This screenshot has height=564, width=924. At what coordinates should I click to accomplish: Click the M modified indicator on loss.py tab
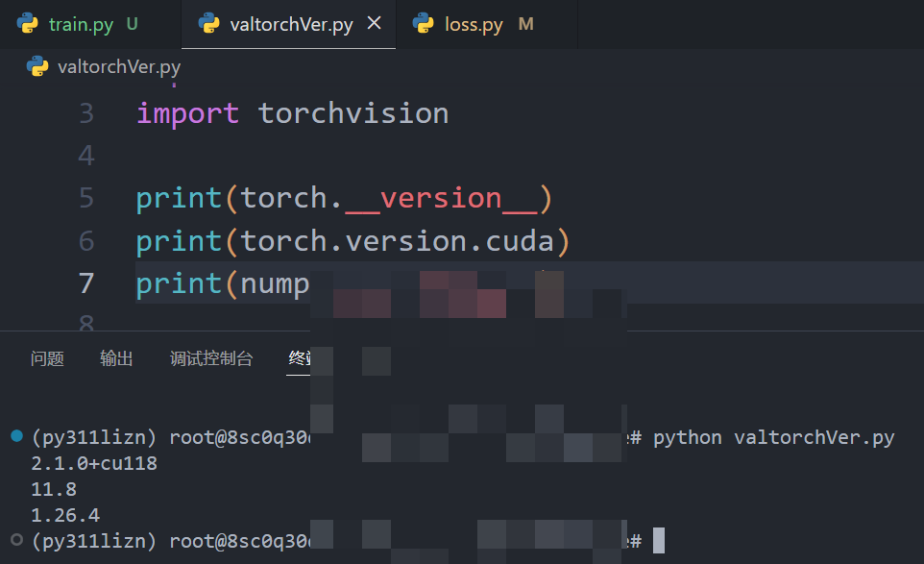point(525,23)
